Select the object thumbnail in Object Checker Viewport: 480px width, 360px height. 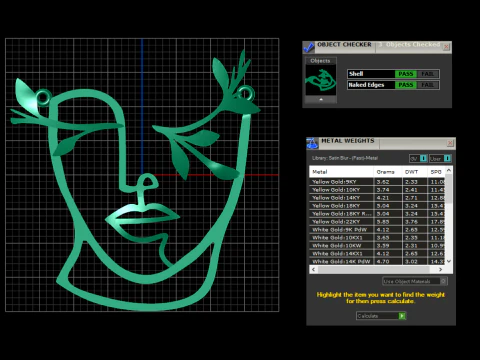(x=321, y=80)
